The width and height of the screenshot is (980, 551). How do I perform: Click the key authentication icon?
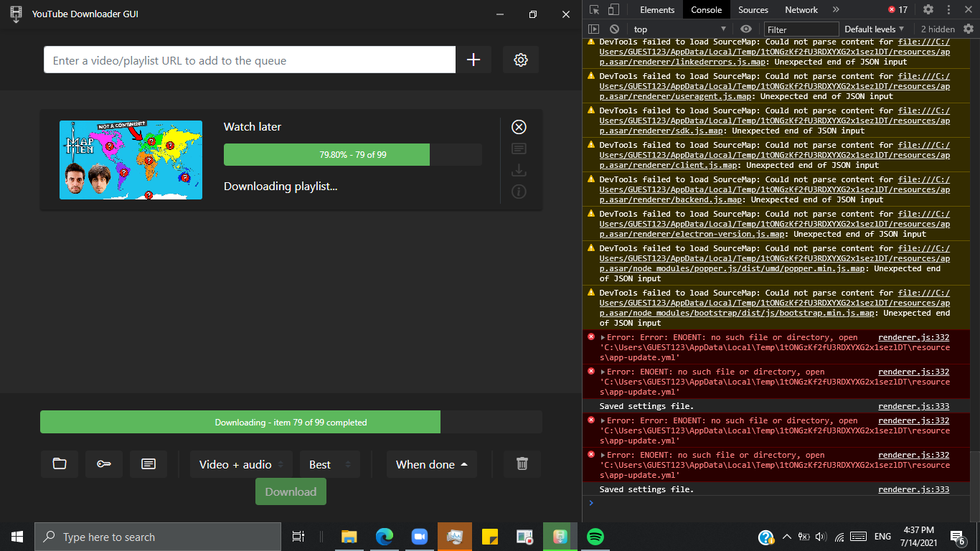pos(103,464)
